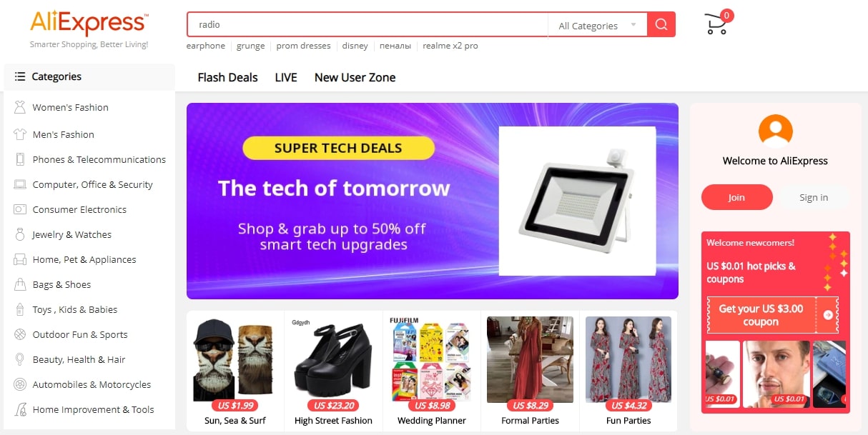Image resolution: width=868 pixels, height=435 pixels.
Task: Click the Women's Fashion dress icon
Action: pos(20,107)
